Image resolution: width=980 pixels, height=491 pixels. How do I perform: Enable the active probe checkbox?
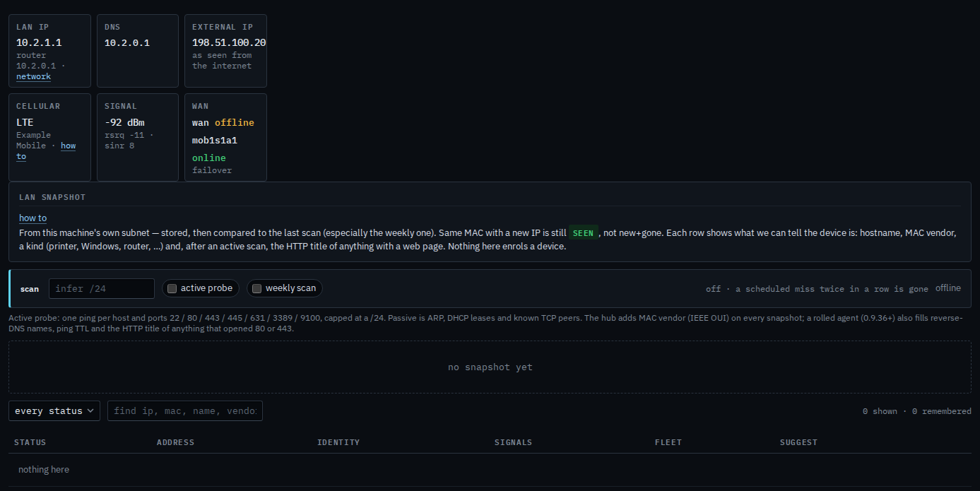[172, 288]
